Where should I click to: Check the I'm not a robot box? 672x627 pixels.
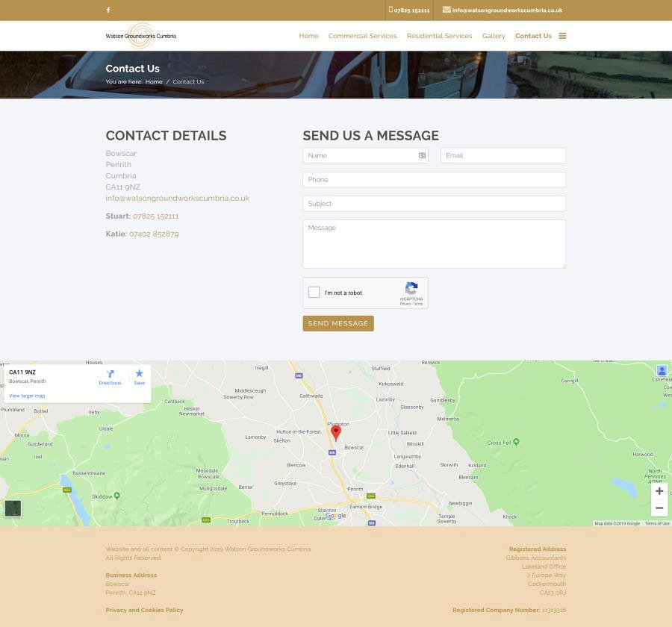point(314,293)
